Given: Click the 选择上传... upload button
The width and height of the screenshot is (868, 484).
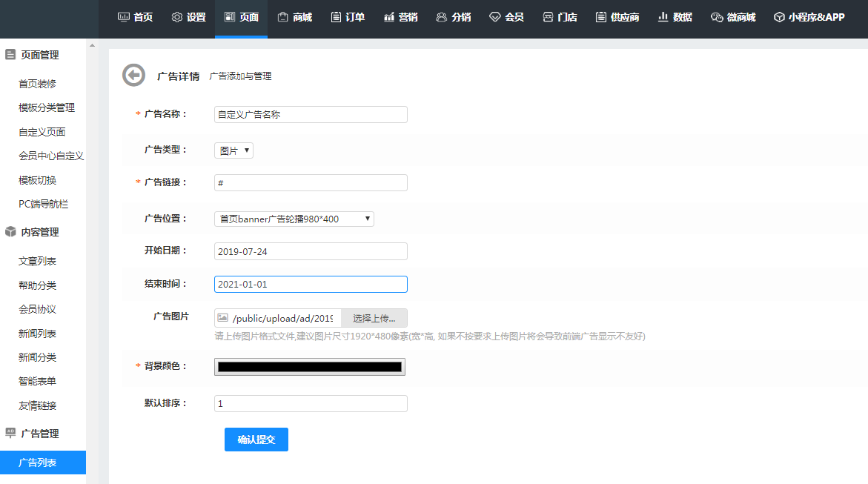Looking at the screenshot, I should [374, 318].
